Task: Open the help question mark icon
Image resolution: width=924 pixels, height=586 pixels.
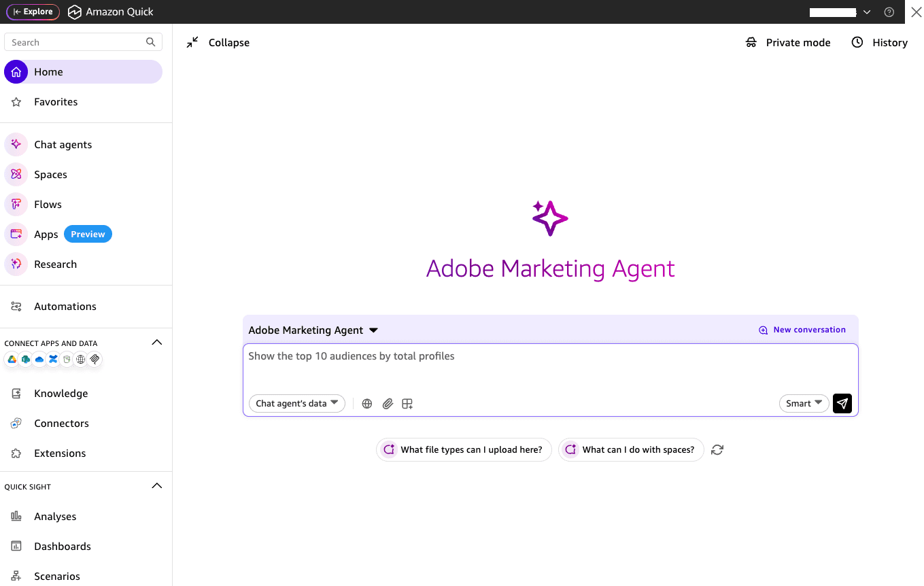Action: coord(889,12)
